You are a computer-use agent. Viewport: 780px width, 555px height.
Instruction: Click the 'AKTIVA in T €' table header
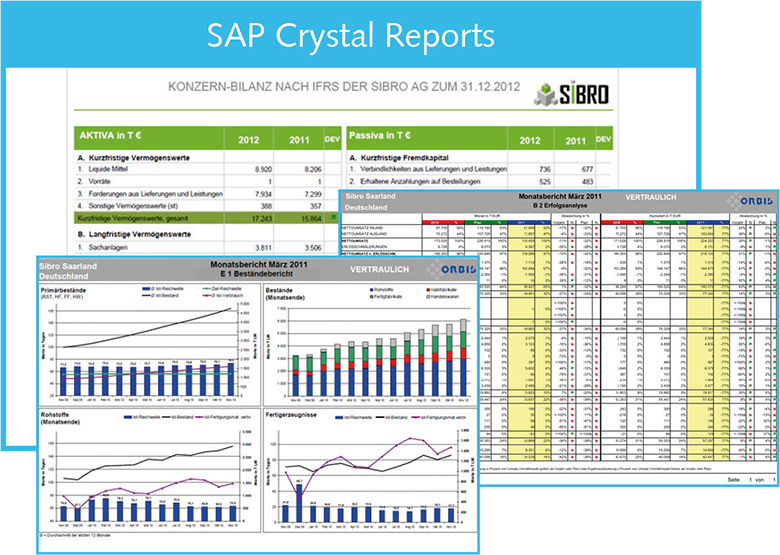point(110,135)
